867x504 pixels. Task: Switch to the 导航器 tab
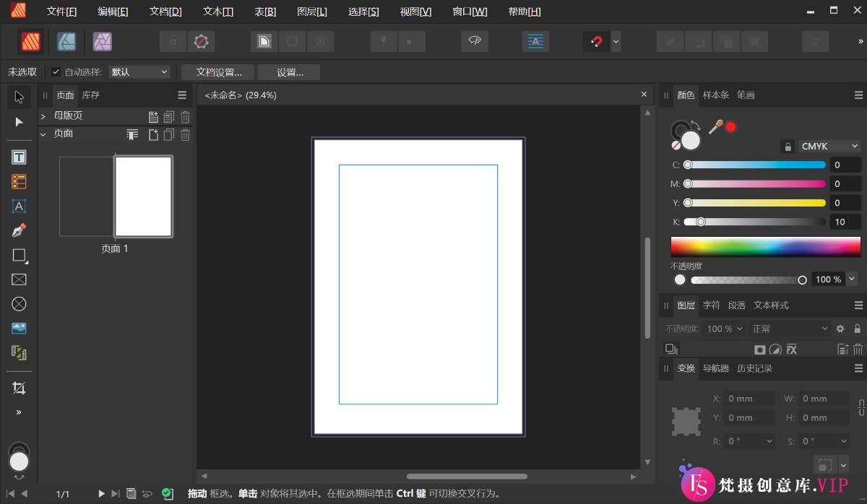pyautogui.click(x=716, y=368)
